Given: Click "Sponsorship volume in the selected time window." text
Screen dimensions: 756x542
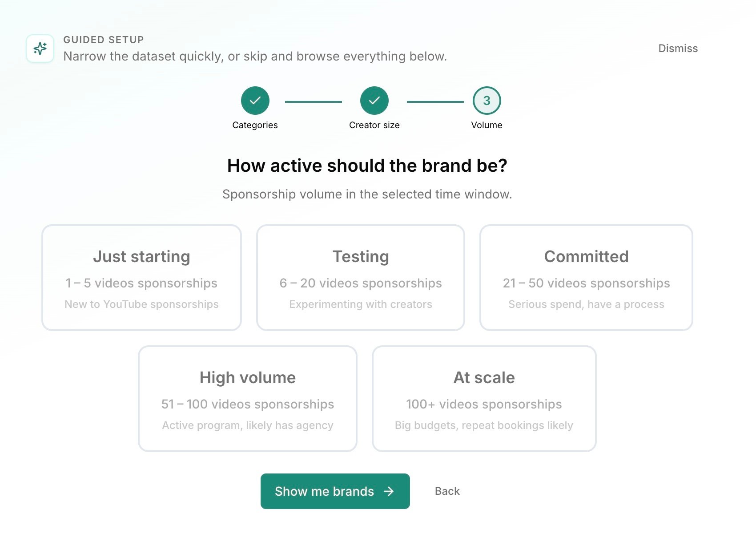Looking at the screenshot, I should 367,194.
